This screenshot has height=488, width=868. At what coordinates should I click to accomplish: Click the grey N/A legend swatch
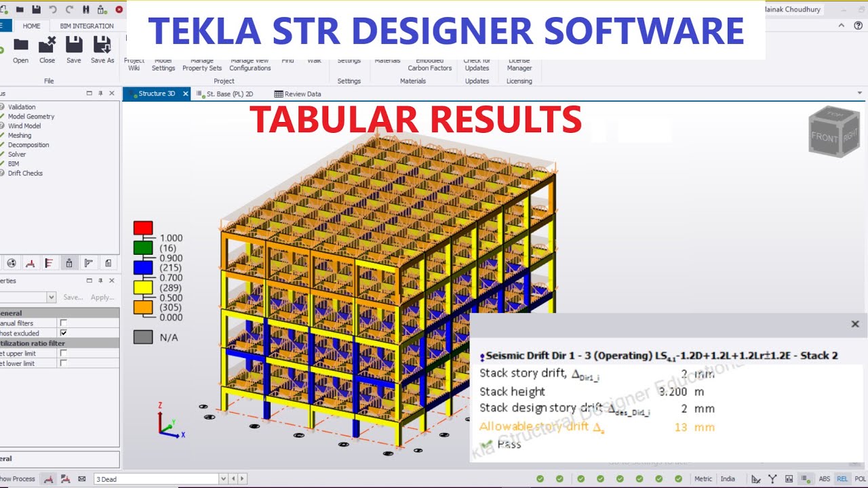(143, 337)
